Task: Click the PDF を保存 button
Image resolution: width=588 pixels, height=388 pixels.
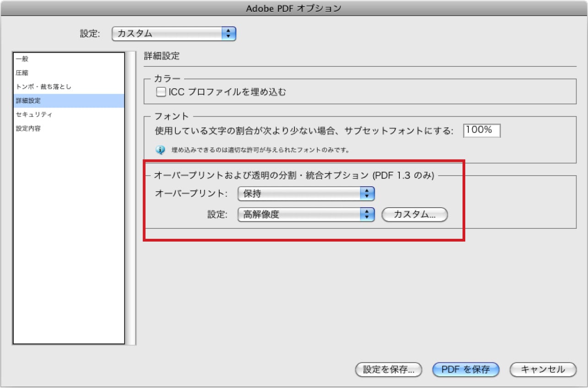Action: pos(465,370)
